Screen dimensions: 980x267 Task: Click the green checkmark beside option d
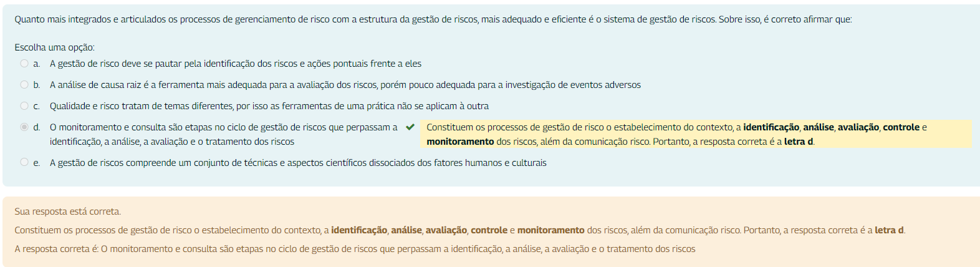pos(410,127)
